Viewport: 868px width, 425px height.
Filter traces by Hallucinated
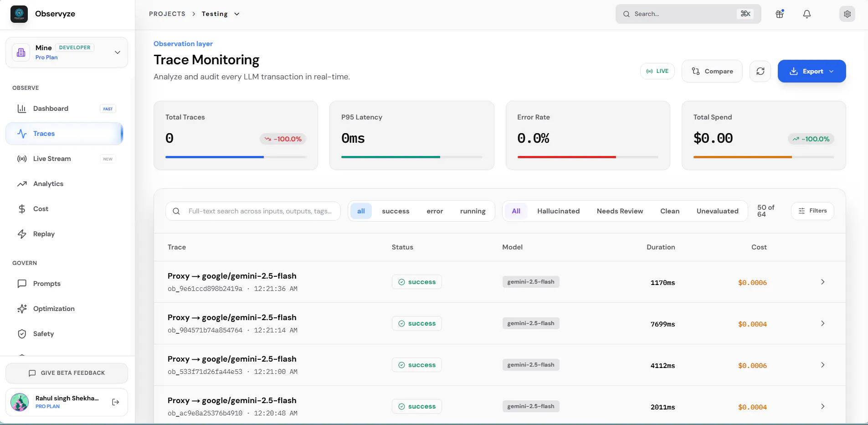(558, 211)
